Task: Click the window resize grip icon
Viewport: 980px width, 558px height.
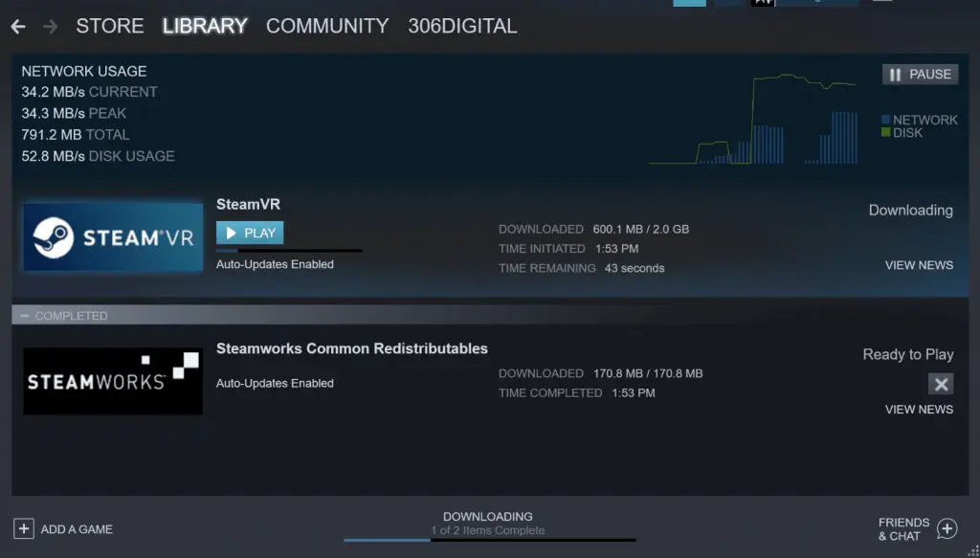Action: tap(973, 551)
